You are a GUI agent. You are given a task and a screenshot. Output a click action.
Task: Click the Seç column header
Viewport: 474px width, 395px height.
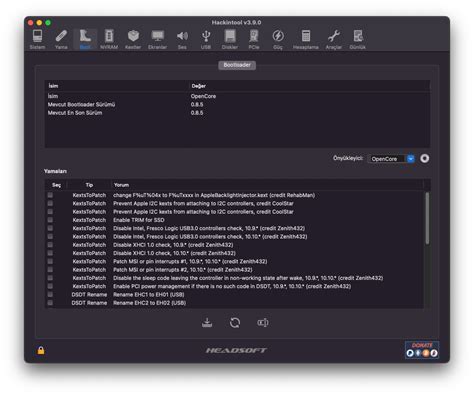coord(56,185)
